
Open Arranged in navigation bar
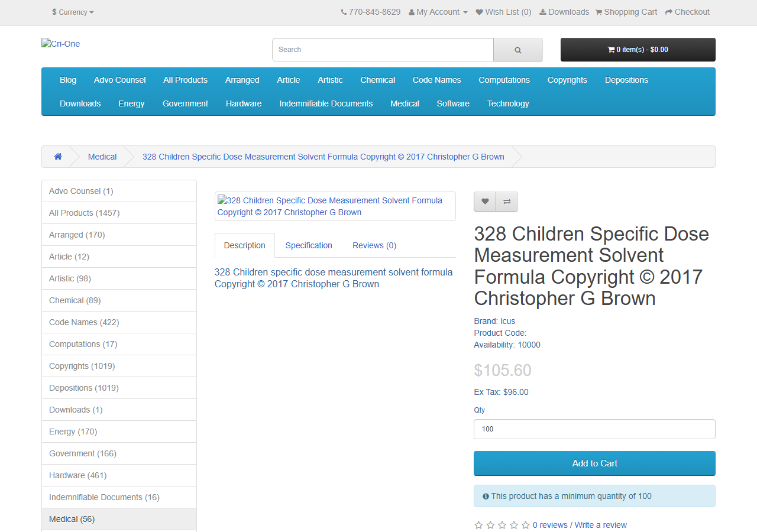click(x=242, y=80)
